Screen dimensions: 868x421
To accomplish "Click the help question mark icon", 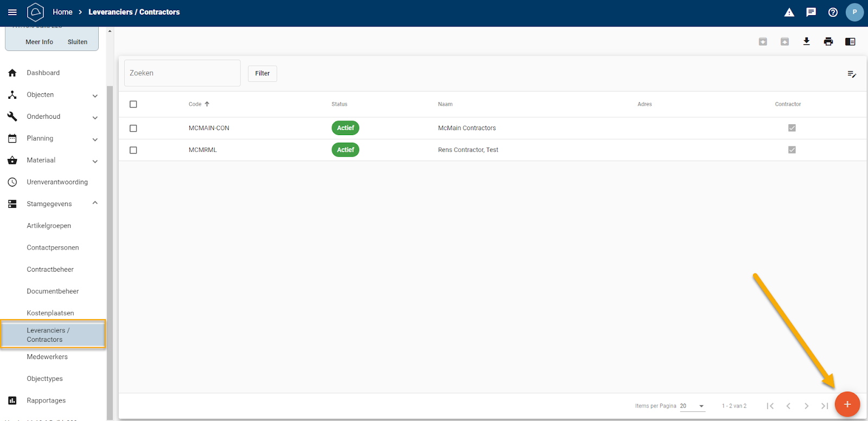I will point(833,12).
